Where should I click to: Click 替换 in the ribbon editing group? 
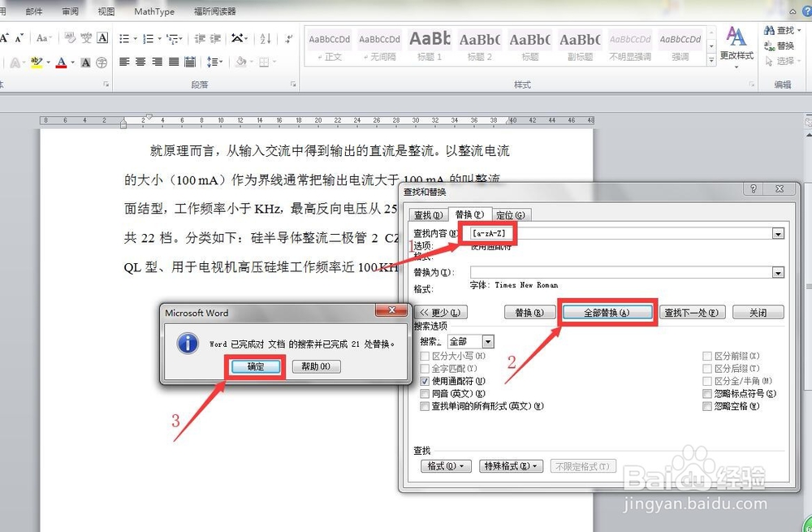coord(779,45)
